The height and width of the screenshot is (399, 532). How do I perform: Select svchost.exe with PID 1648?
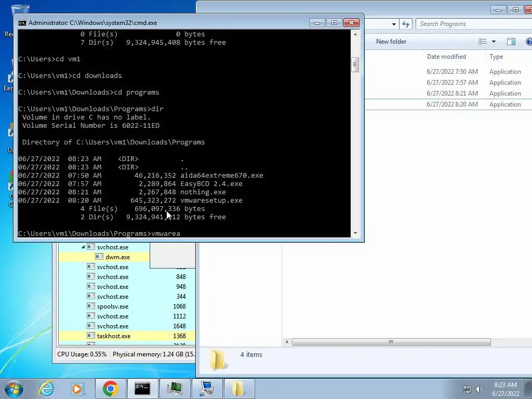[x=127, y=326]
